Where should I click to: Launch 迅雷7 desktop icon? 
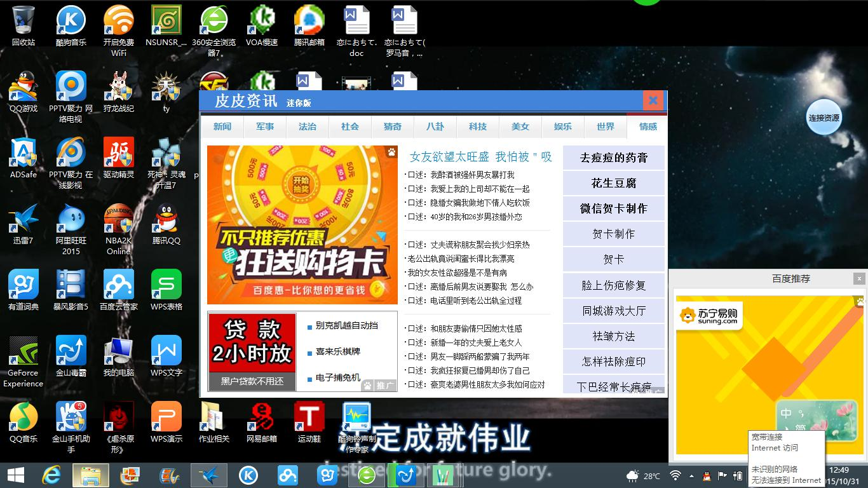click(x=23, y=219)
